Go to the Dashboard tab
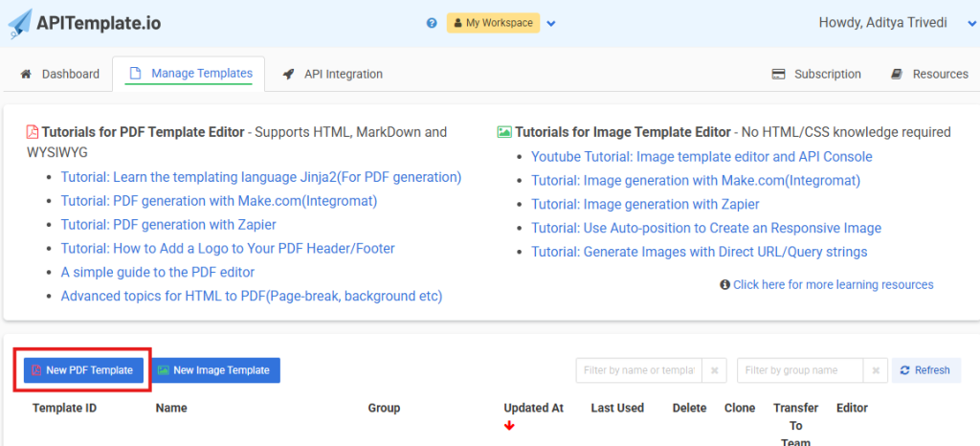Image resolution: width=980 pixels, height=446 pixels. click(60, 75)
